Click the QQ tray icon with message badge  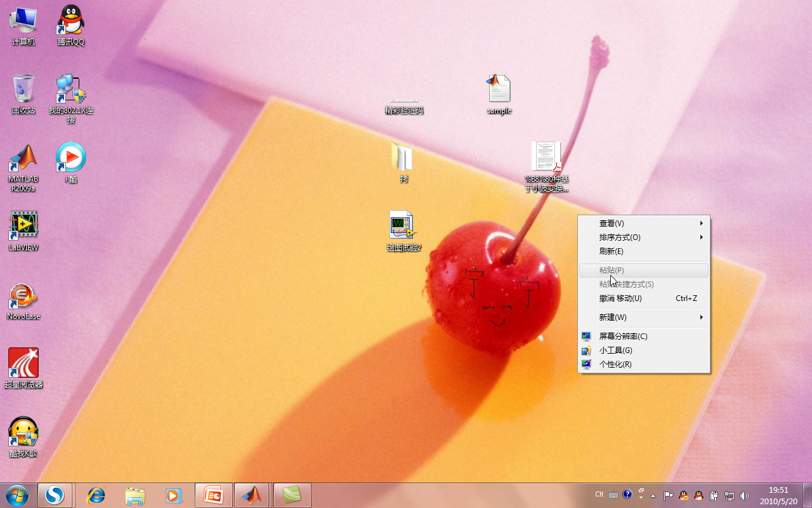pyautogui.click(x=683, y=495)
